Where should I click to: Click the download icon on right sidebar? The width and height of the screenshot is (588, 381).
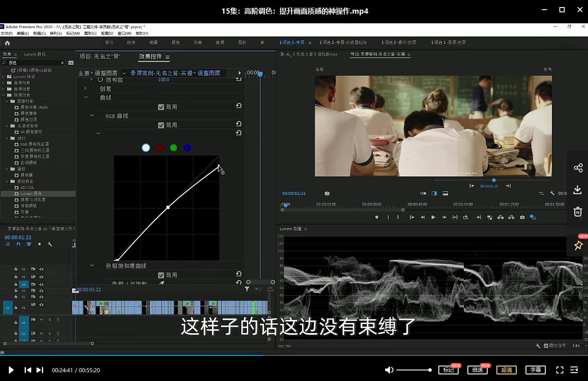click(578, 190)
